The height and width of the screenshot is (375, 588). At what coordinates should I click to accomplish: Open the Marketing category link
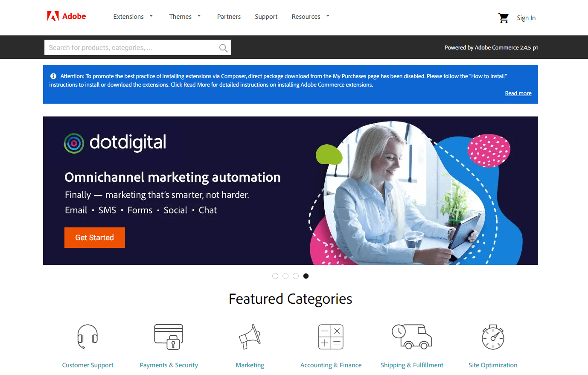click(250, 365)
